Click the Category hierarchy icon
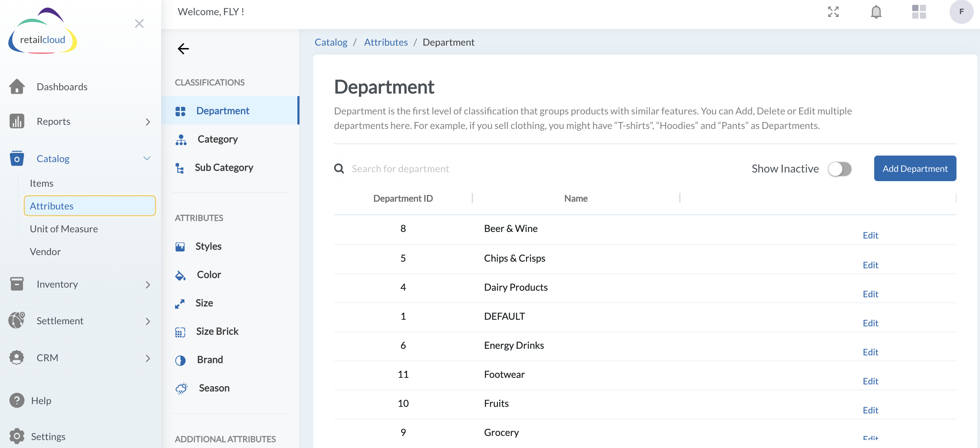980x448 pixels. (181, 140)
